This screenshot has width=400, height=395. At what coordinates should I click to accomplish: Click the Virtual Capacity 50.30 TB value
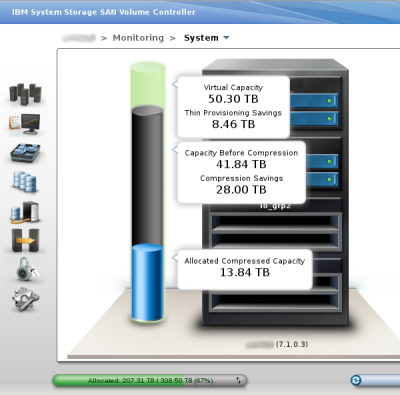pos(233,99)
